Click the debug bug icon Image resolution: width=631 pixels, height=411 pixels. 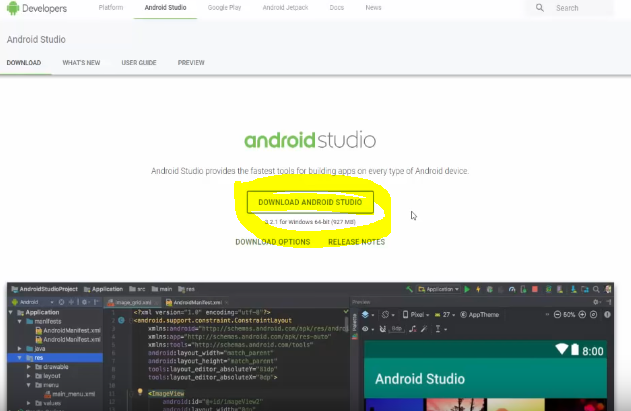490,289
